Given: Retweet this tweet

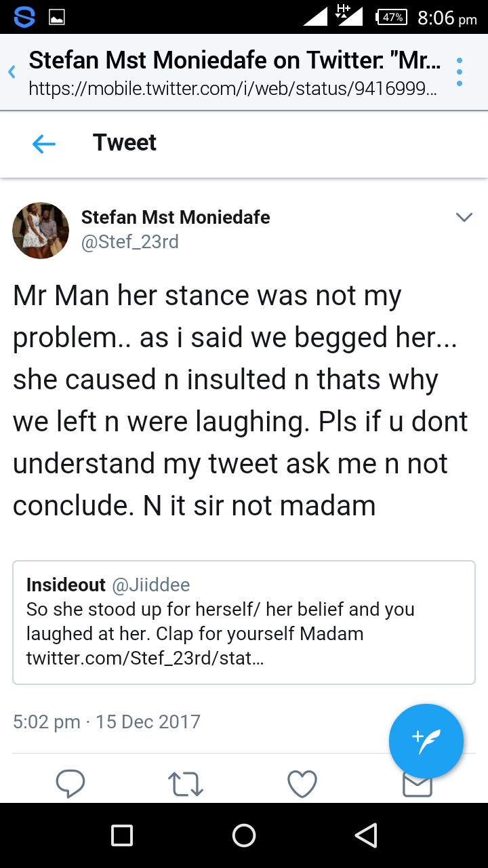Looking at the screenshot, I should 185,784.
